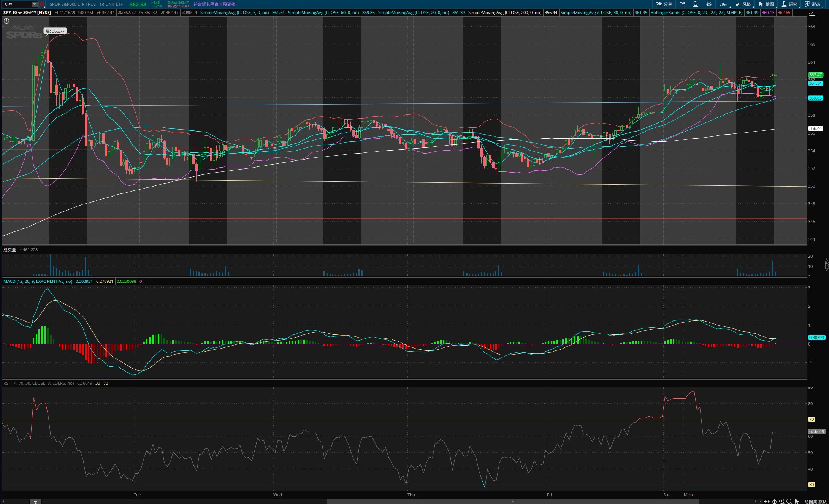
Task: Click the 362.47 current price tag on axis
Action: pos(816,75)
